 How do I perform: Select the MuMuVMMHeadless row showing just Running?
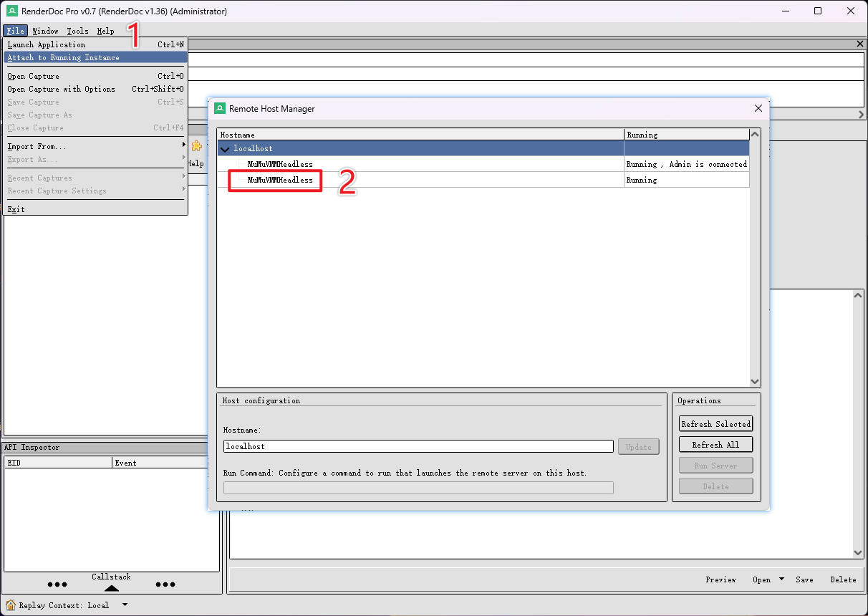[483, 180]
